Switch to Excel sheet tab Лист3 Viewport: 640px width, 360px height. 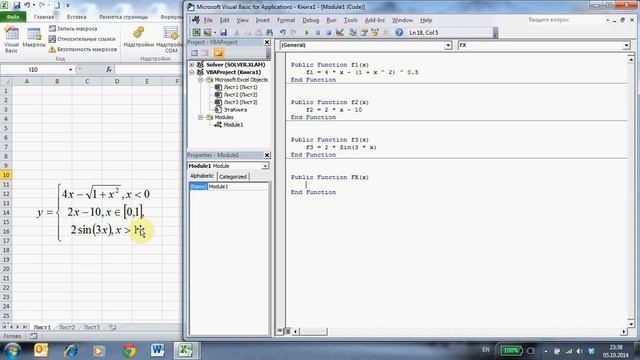(x=91, y=327)
